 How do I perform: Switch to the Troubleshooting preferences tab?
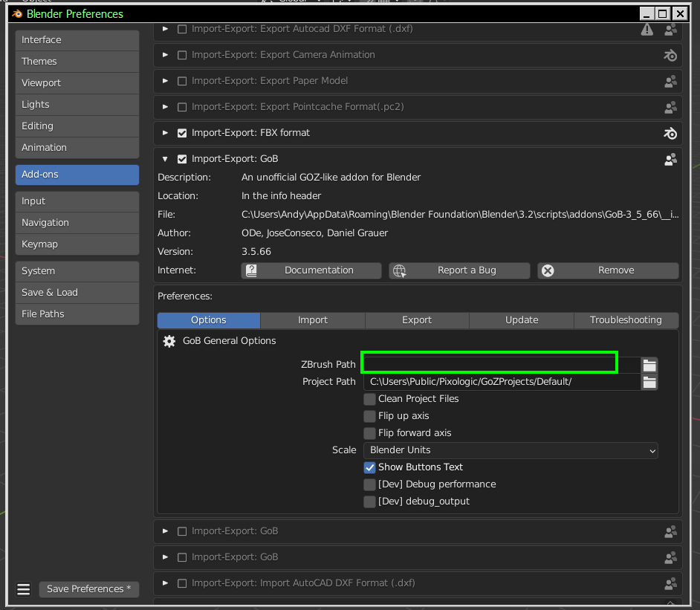[x=626, y=320]
